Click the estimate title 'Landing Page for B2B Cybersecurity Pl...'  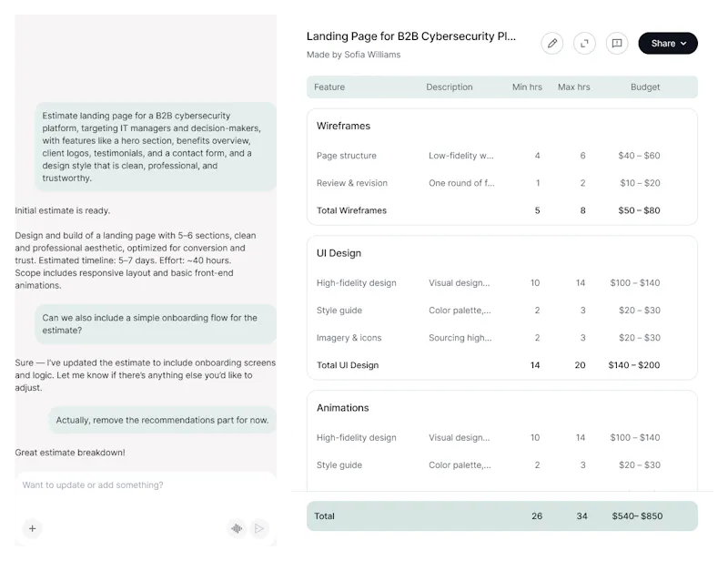click(411, 36)
